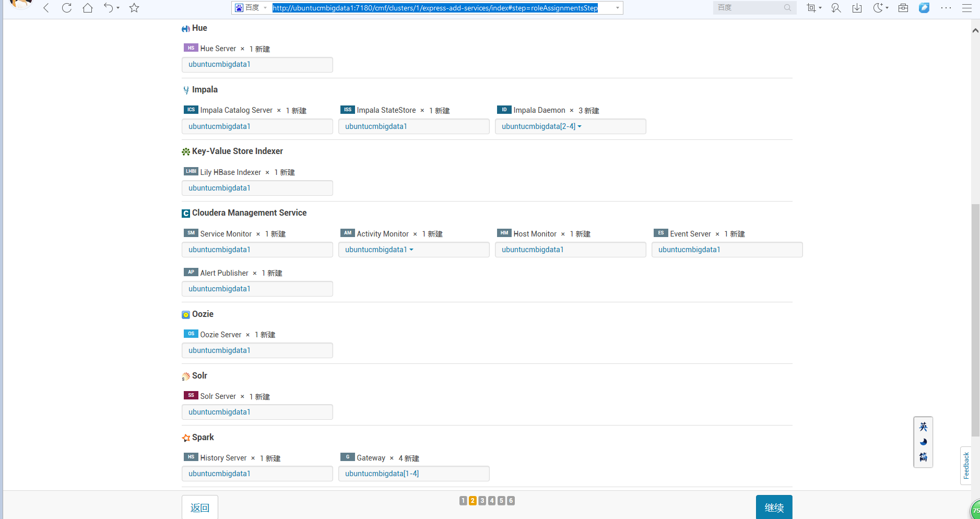Viewport: 980px width, 519px height.
Task: Click the LHBI Lily HBase Indexer badge
Action: click(191, 171)
